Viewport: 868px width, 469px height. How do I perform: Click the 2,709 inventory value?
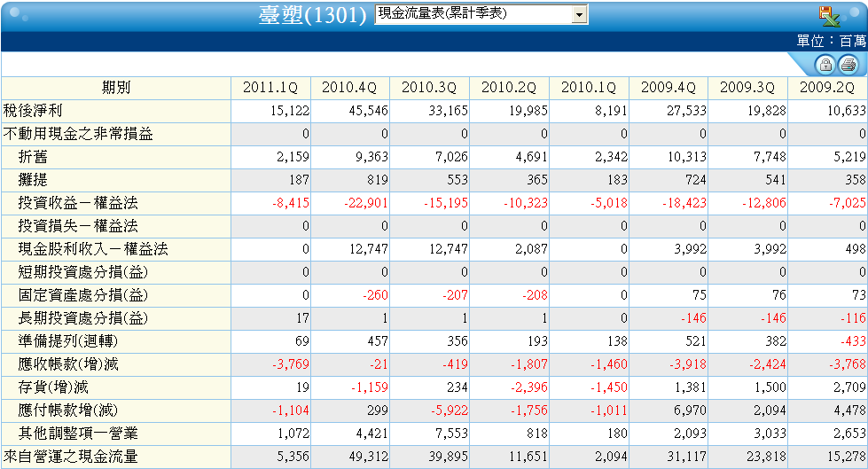(849, 388)
